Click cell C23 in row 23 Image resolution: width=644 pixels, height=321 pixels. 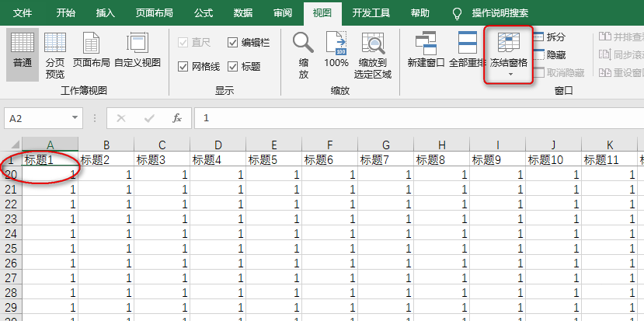pos(162,218)
